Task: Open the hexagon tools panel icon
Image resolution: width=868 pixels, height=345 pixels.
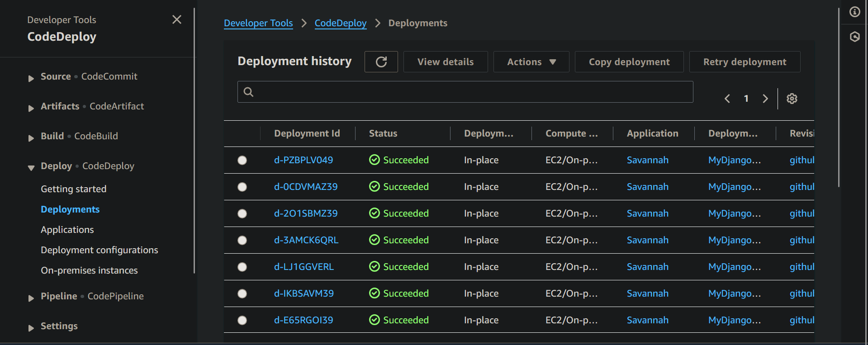Action: pyautogui.click(x=854, y=37)
